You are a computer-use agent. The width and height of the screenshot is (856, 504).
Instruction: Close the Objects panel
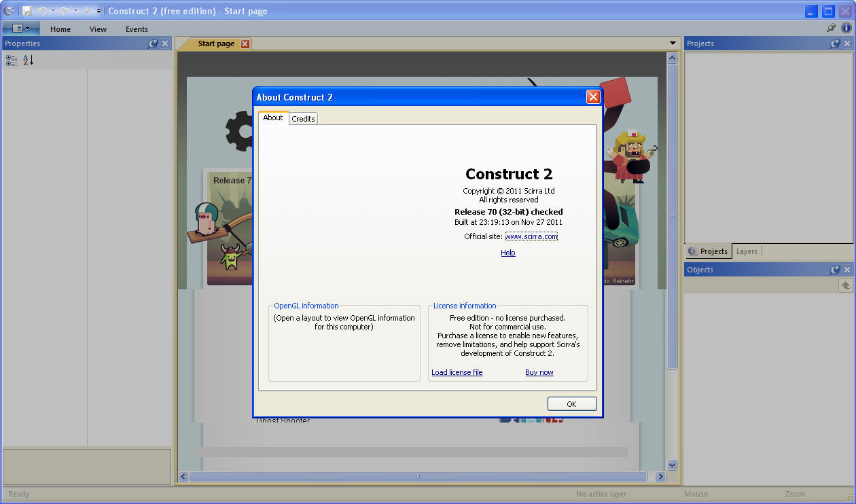click(x=846, y=270)
